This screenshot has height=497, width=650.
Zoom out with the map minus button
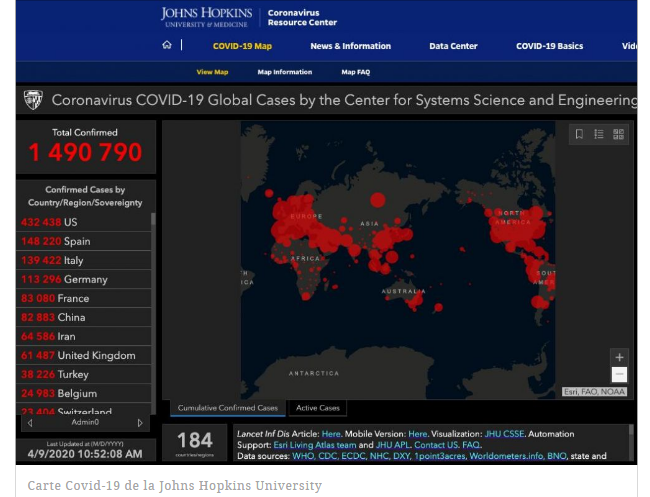(x=619, y=374)
